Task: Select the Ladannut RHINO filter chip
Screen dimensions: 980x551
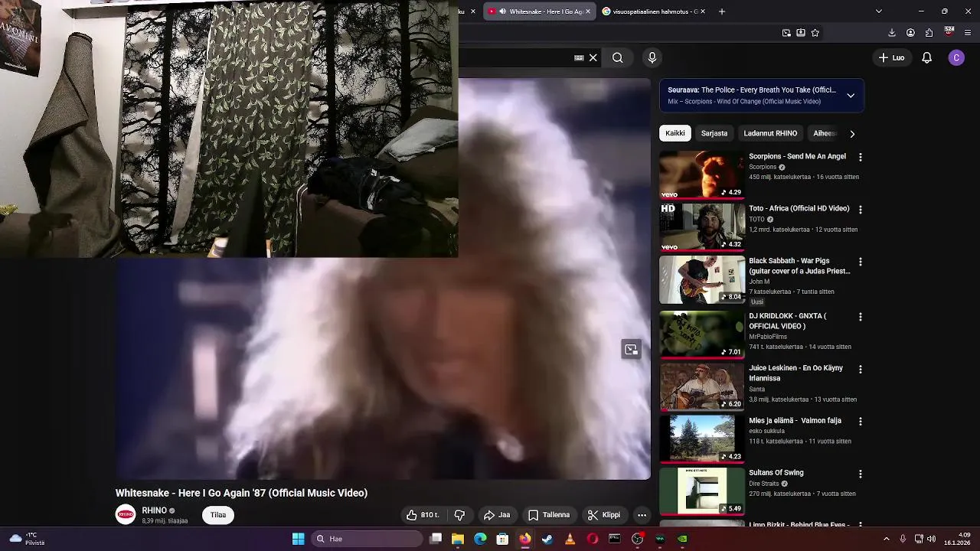Action: [x=770, y=133]
